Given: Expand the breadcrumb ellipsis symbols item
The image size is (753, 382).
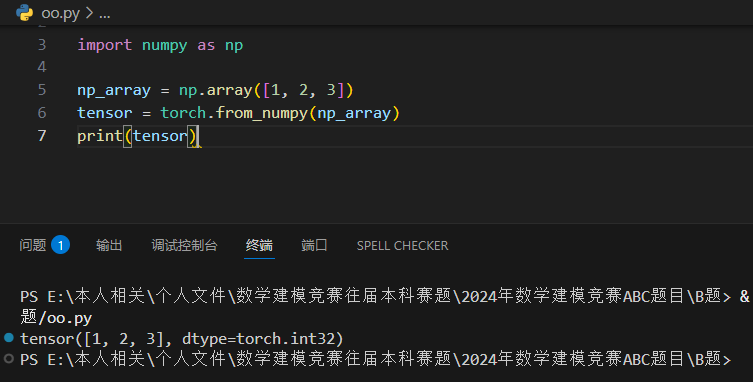Looking at the screenshot, I should point(105,13).
